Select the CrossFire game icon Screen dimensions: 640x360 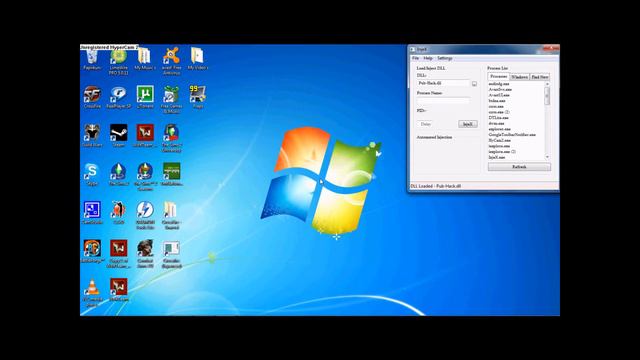point(92,97)
